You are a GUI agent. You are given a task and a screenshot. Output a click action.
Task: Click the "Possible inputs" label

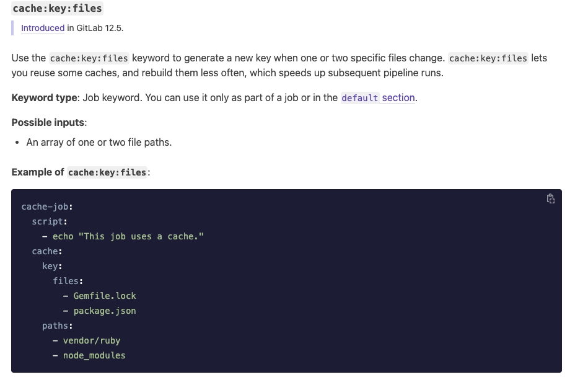point(48,122)
